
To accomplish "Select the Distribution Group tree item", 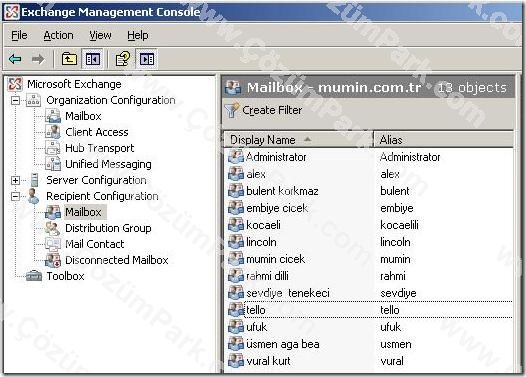I will click(108, 228).
